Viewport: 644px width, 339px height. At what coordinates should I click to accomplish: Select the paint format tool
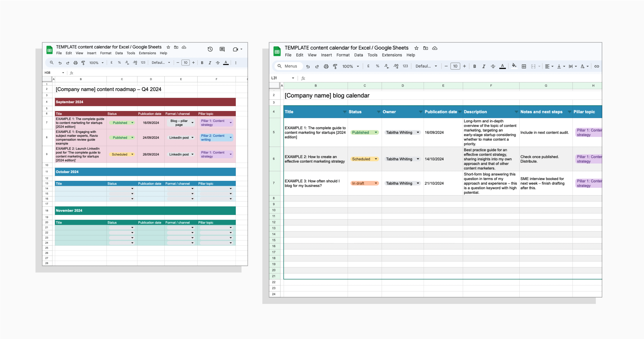point(335,66)
